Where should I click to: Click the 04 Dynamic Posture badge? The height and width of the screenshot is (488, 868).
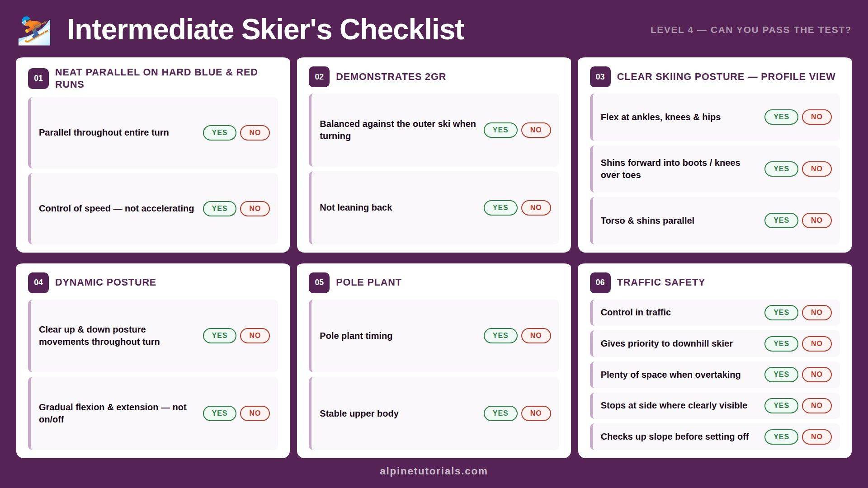click(38, 282)
